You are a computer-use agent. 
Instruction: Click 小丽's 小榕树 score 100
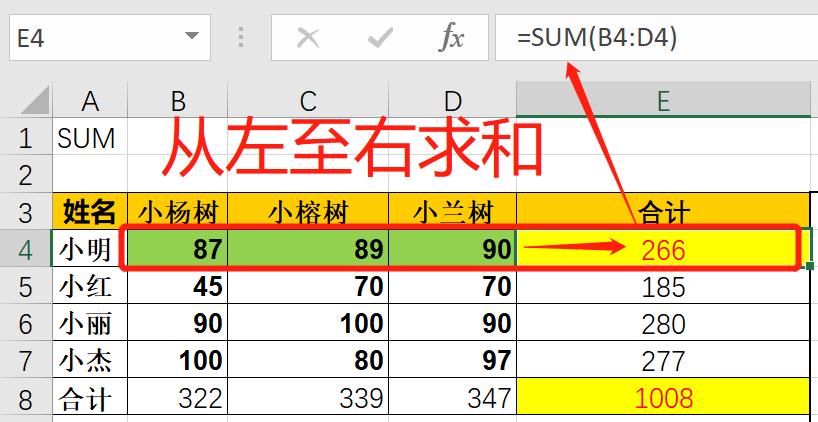pos(308,323)
